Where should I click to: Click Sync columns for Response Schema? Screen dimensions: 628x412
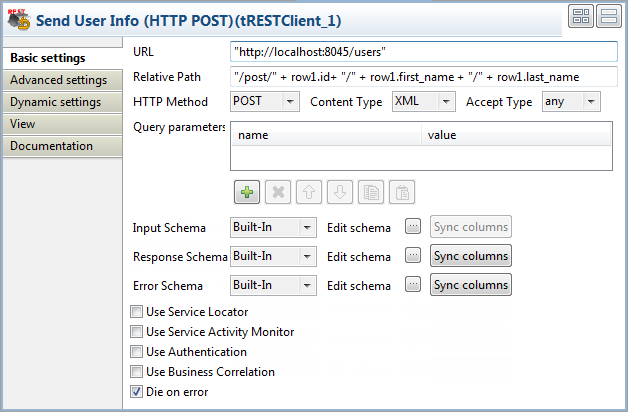tap(471, 256)
